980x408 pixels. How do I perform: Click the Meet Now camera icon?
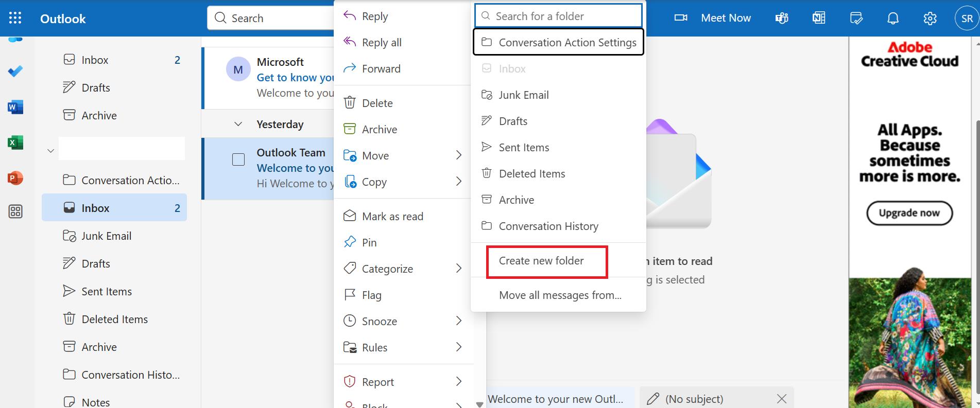(x=681, y=18)
